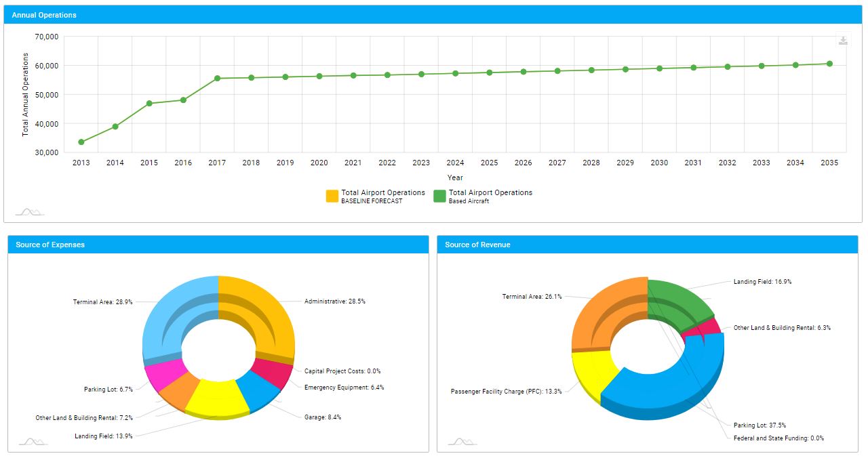Image resolution: width=868 pixels, height=460 pixels.
Task: Click the chart logo icon in the Source of Expenses panel
Action: tap(32, 442)
